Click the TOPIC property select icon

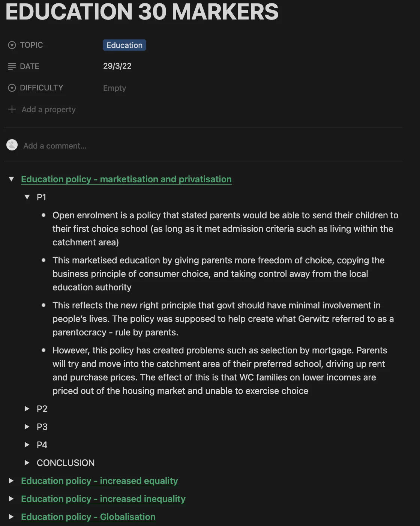coord(12,45)
